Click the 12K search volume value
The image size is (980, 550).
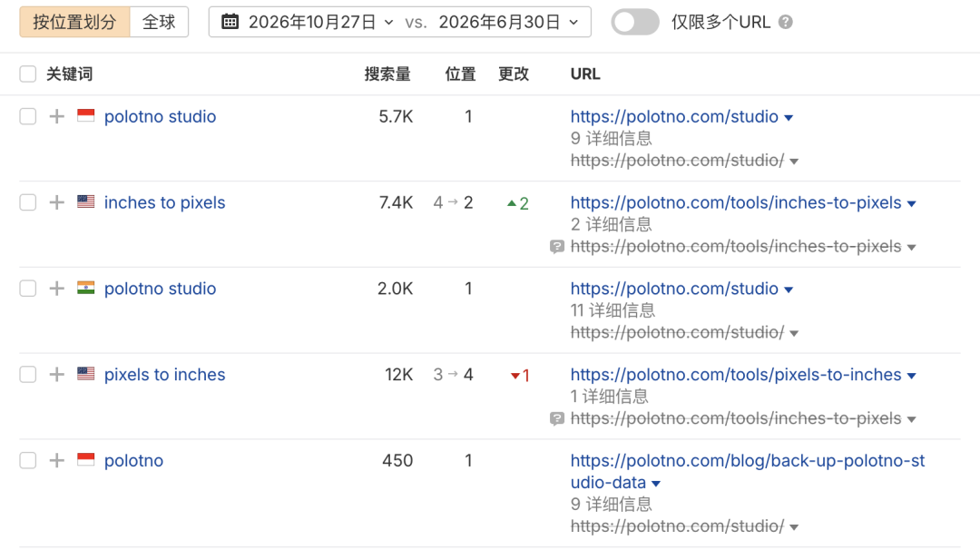(398, 374)
